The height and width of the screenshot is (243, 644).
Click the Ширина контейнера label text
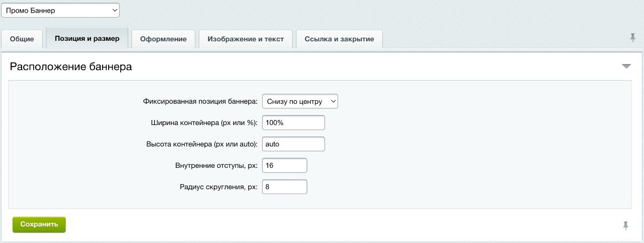click(x=204, y=123)
